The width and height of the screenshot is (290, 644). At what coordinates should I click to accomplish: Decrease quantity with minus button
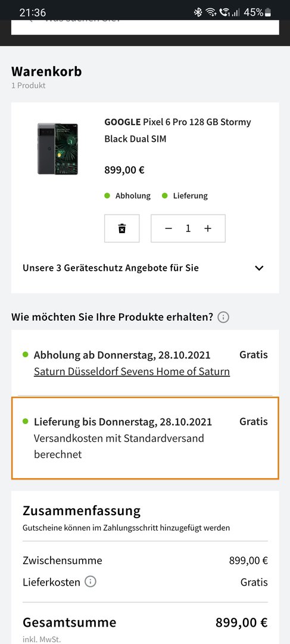[168, 228]
